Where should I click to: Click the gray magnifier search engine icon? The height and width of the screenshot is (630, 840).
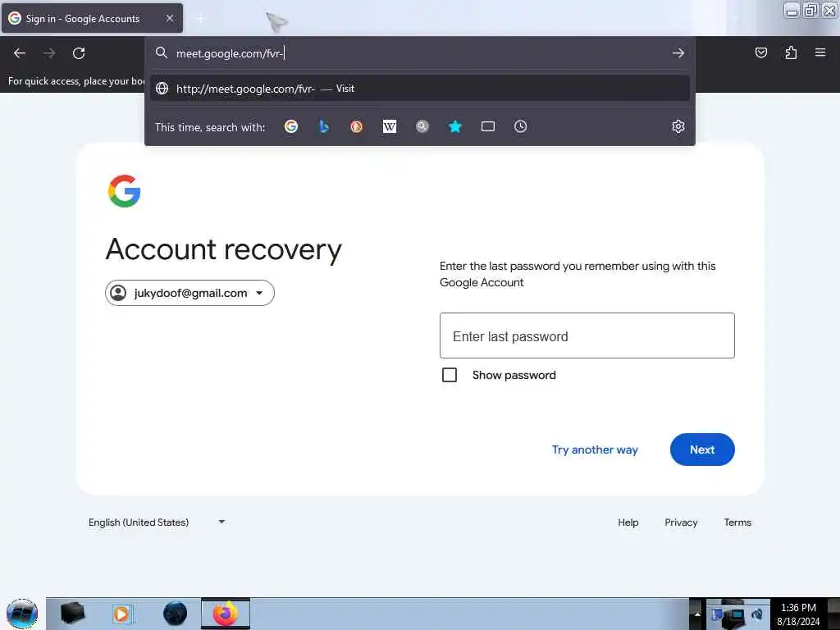(x=422, y=126)
